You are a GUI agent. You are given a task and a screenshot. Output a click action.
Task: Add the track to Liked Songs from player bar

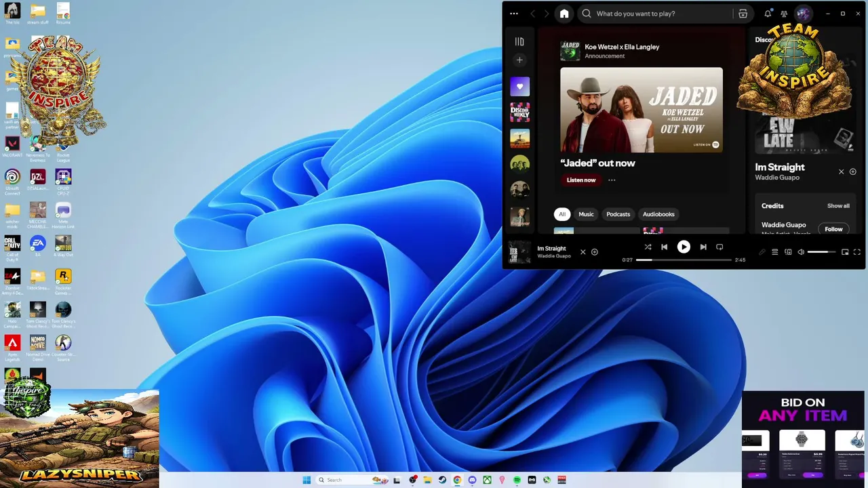pos(595,252)
